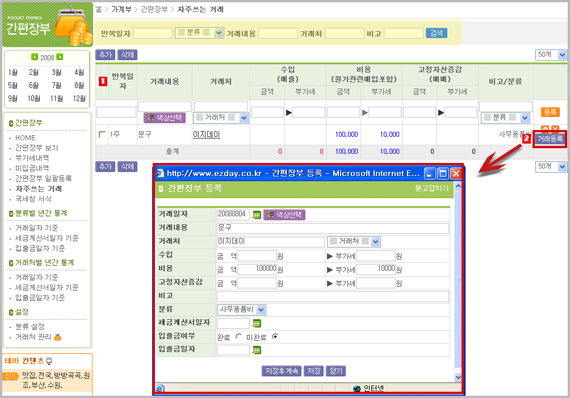Click the bottom 추가 button
The image size is (570, 398).
point(105,167)
